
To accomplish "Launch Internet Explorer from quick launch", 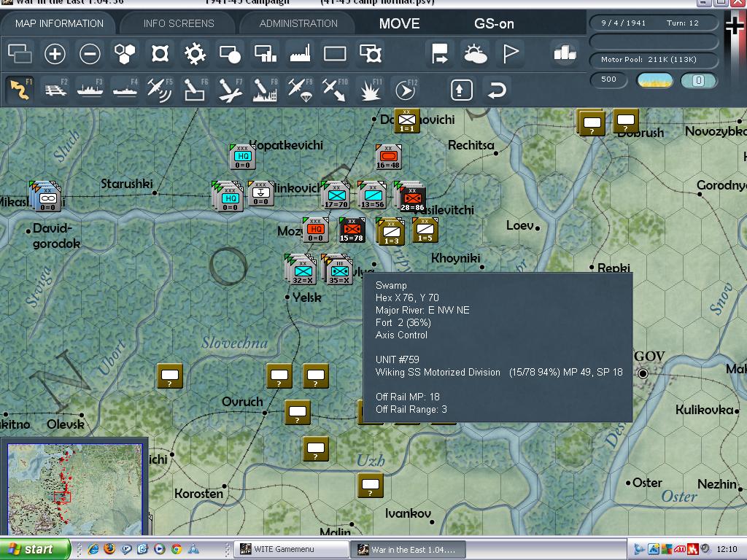I will 93,549.
